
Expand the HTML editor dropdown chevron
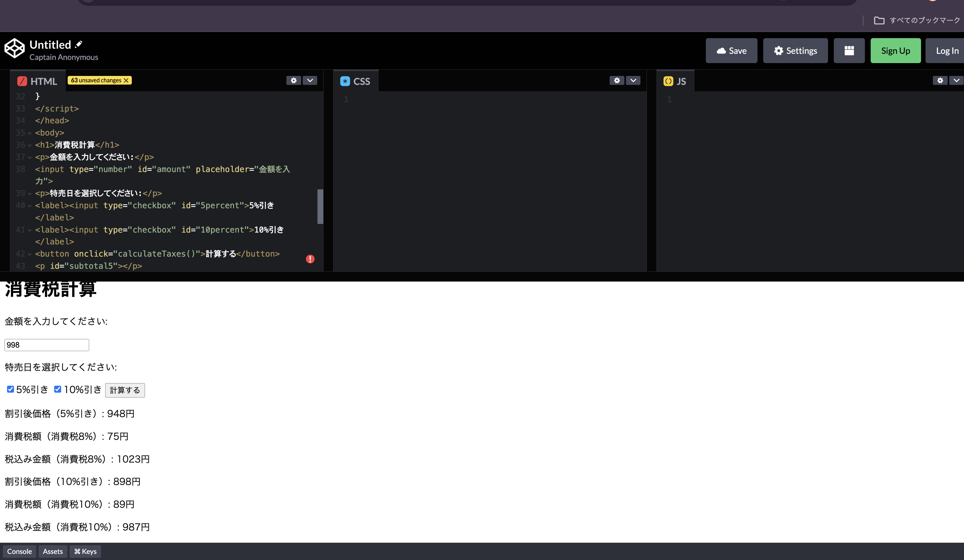(310, 80)
